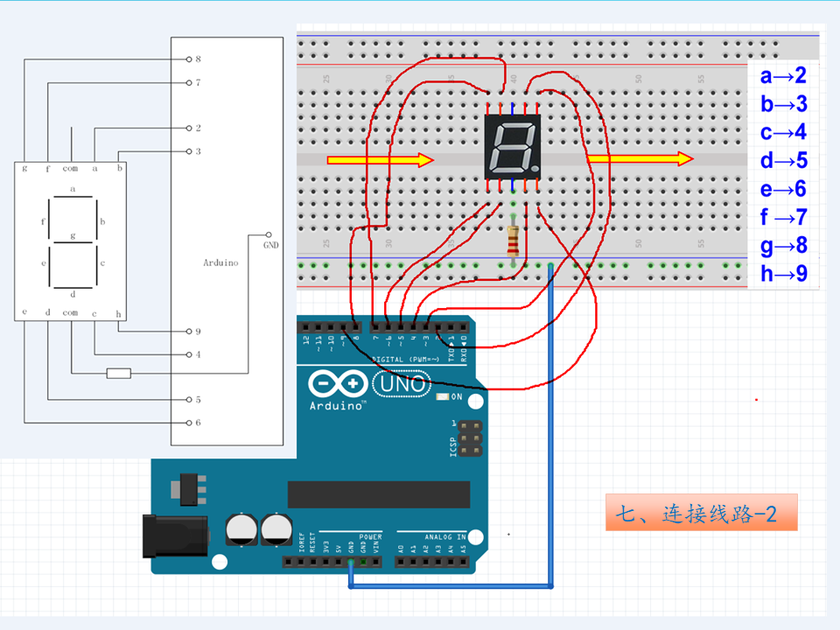Click pin 8 terminal in the schematic

[x=188, y=59]
